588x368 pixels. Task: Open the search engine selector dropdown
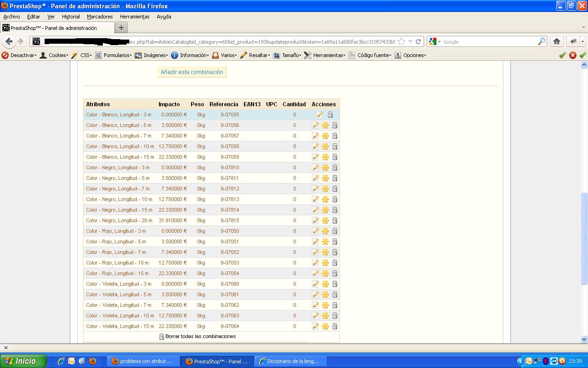click(435, 41)
